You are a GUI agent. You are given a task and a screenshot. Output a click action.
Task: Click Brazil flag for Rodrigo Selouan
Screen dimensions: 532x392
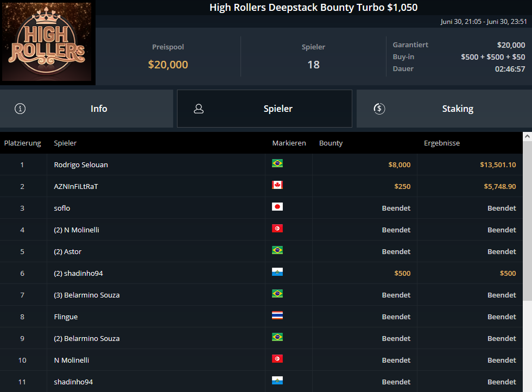(x=277, y=163)
